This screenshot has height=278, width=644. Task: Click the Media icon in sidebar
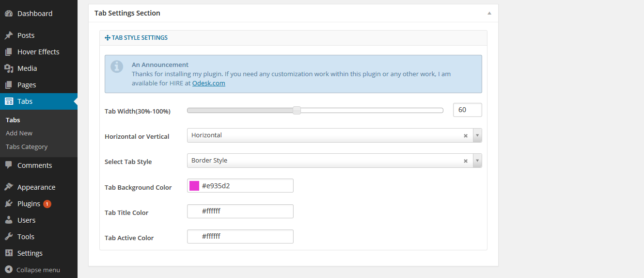tap(9, 68)
